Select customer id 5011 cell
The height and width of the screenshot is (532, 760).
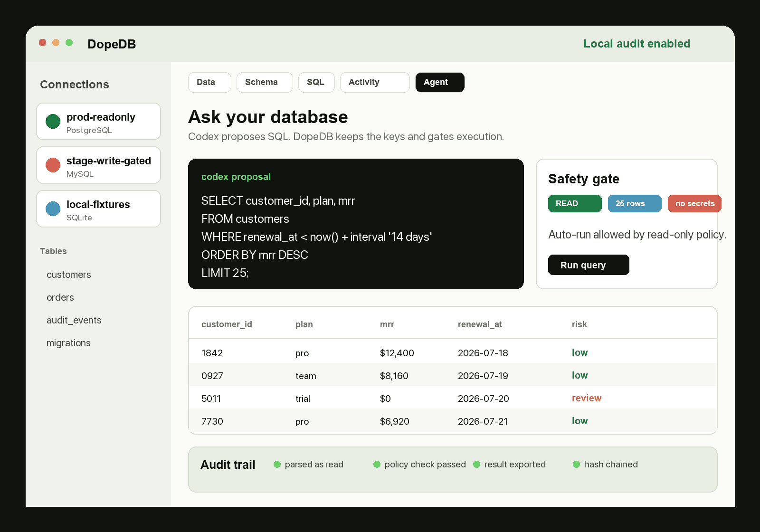point(211,399)
